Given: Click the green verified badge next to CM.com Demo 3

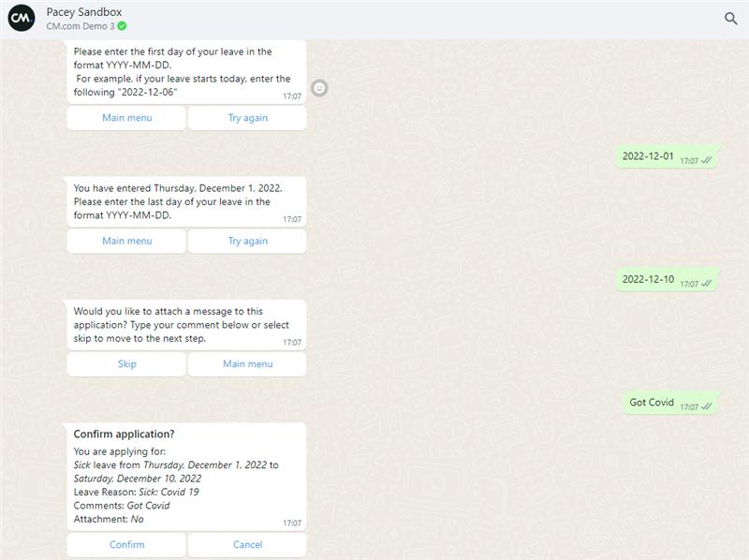Looking at the screenshot, I should (x=122, y=26).
